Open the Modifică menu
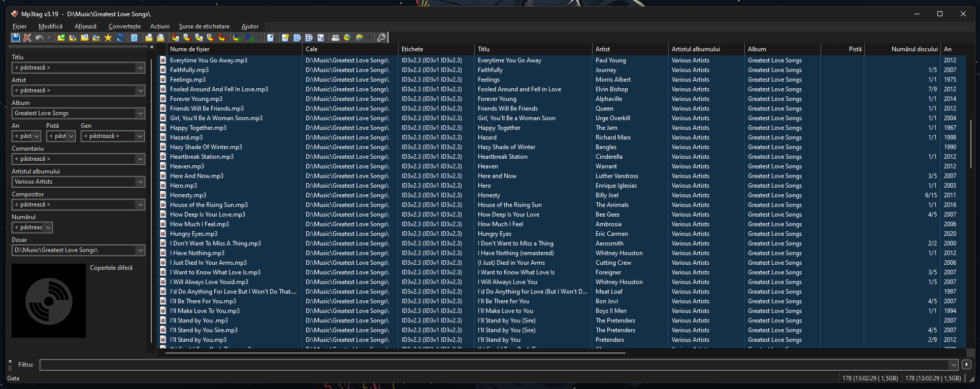 50,26
